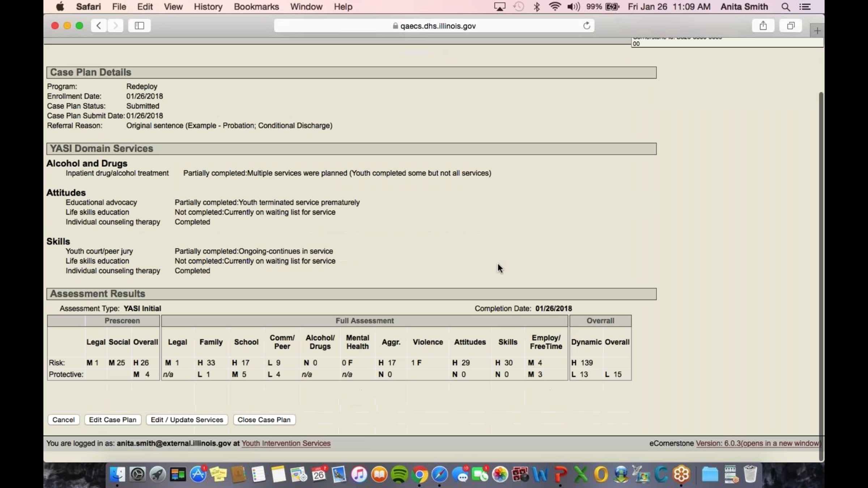Viewport: 868px width, 488px height.
Task: Go back with Safari's back arrow
Action: point(98,26)
